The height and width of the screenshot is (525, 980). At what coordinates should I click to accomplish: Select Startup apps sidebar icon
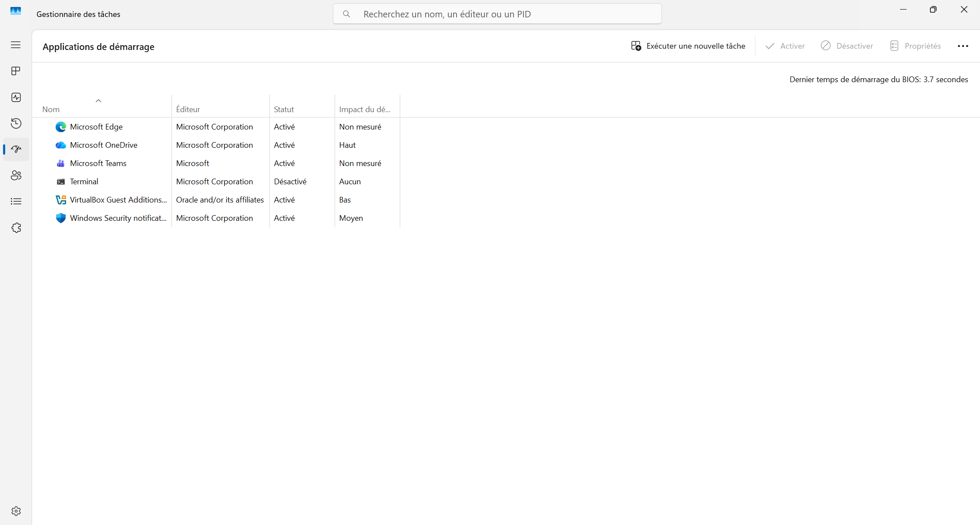[16, 150]
